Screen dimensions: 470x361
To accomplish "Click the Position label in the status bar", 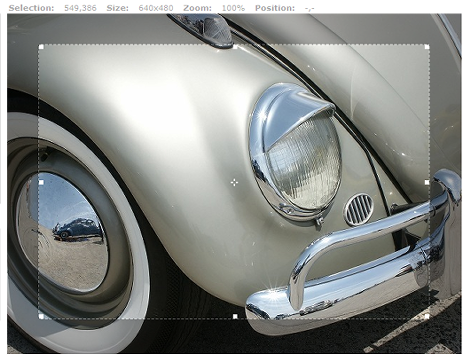I will click(275, 8).
